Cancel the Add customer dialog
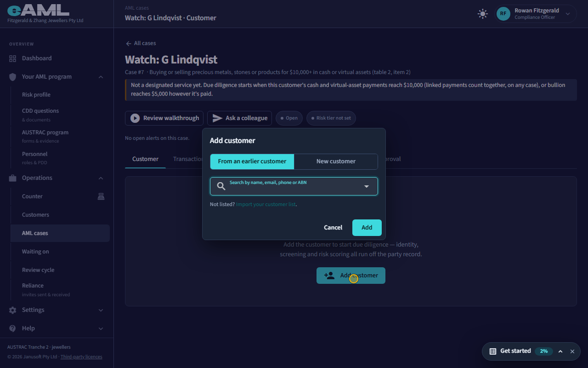588x368 pixels. tap(333, 228)
